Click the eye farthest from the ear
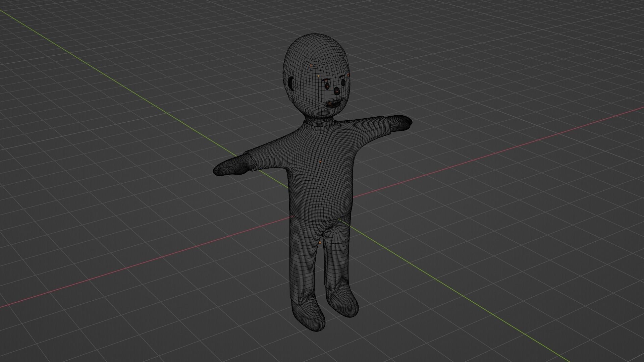Screen dimensions: 644x362 click(x=343, y=82)
